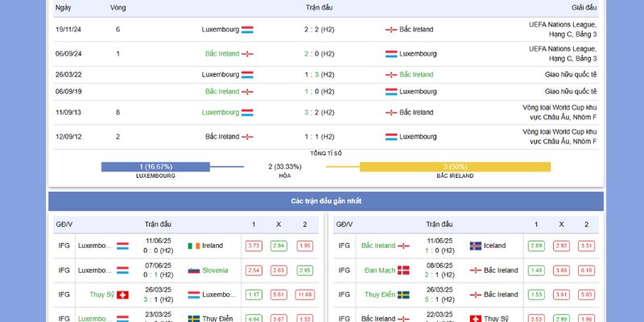The width and height of the screenshot is (644, 322).
Task: Choose the 2.09 odds for Iceland match
Action: click(535, 246)
